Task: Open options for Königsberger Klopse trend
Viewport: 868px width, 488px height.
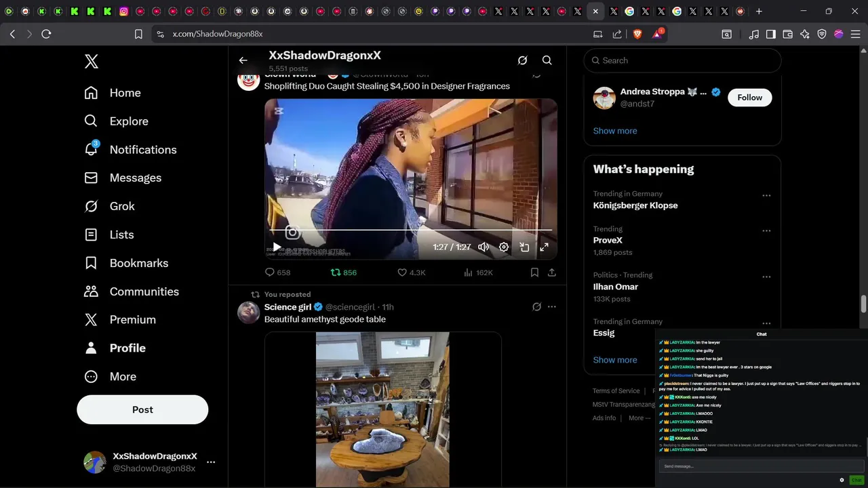Action: [x=766, y=196]
